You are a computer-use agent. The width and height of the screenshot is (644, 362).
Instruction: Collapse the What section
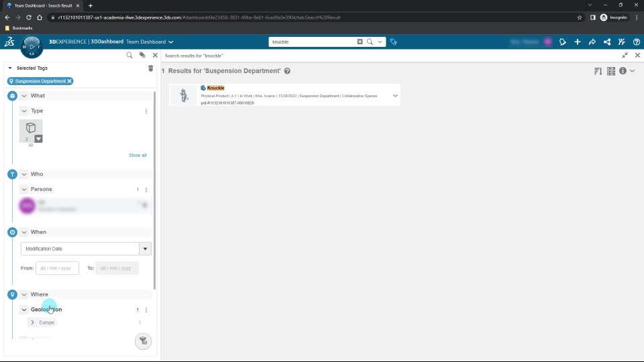pos(24,96)
